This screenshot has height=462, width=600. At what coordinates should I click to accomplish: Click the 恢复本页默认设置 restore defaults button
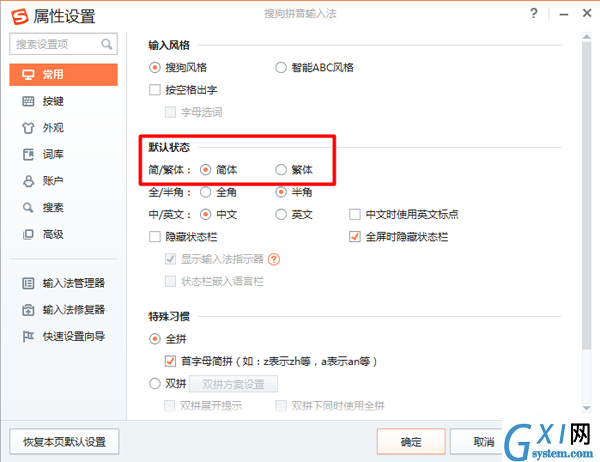pos(64,442)
